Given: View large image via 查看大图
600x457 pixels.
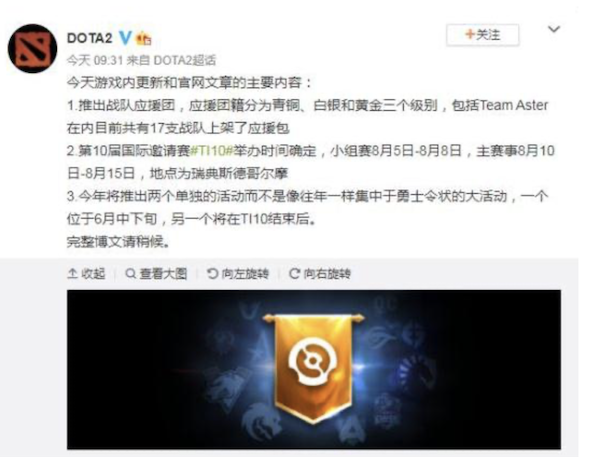Looking at the screenshot, I should click(x=156, y=274).
